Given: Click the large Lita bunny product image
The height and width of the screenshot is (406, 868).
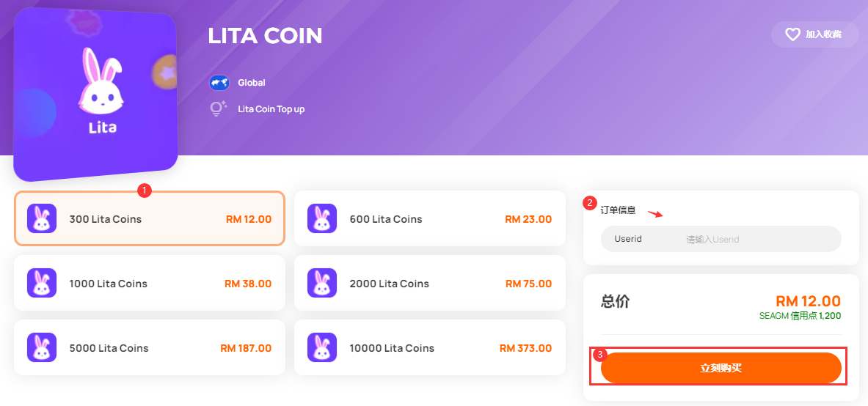Looking at the screenshot, I should point(95,94).
